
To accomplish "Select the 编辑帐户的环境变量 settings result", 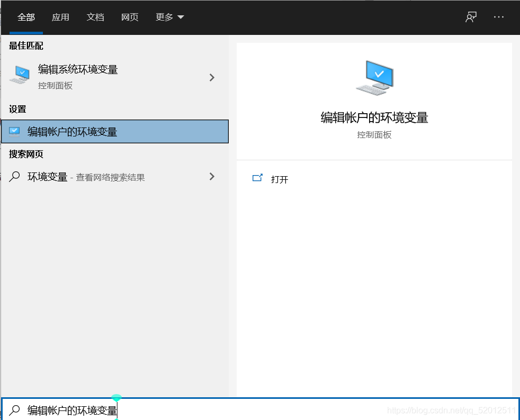I will pyautogui.click(x=115, y=132).
